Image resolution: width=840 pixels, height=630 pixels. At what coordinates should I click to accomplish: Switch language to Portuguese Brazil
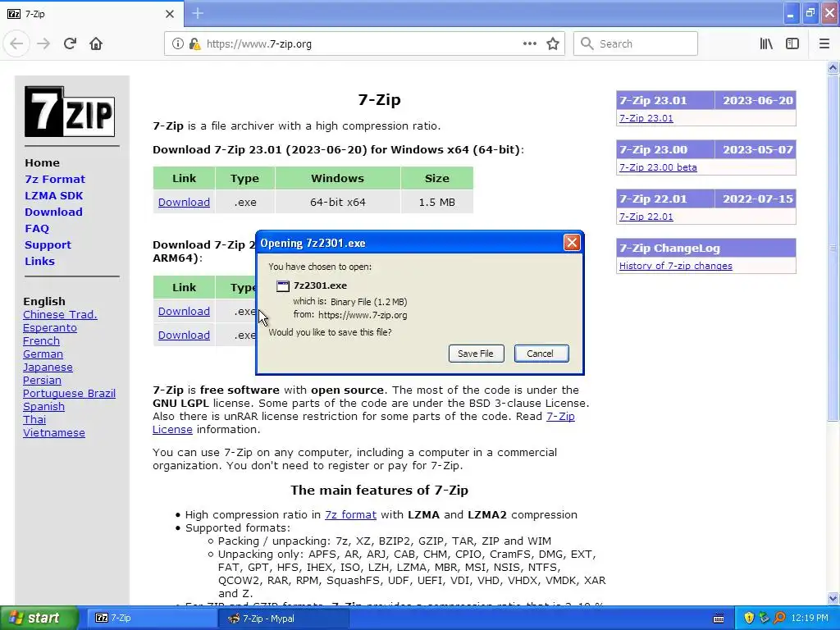click(69, 393)
